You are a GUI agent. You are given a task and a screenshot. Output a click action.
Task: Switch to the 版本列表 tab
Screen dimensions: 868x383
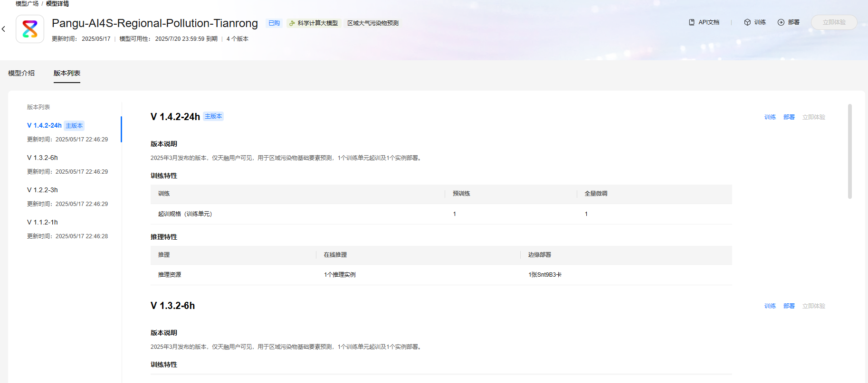67,73
